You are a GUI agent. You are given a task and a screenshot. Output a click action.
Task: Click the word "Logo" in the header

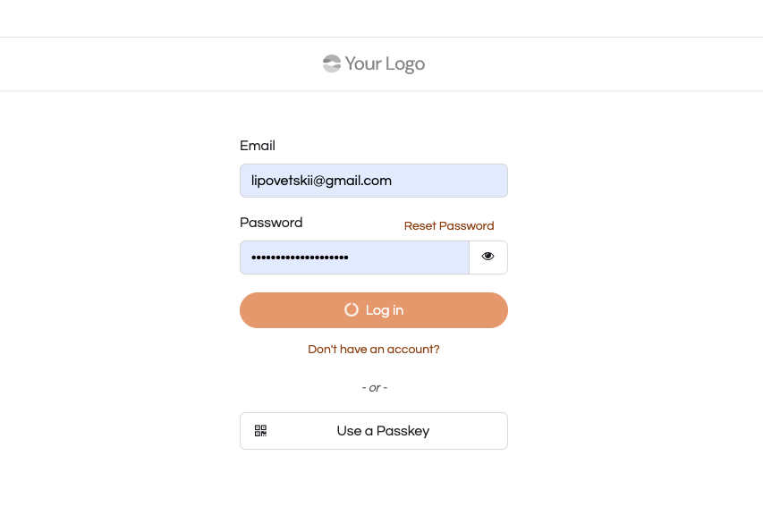click(x=405, y=63)
